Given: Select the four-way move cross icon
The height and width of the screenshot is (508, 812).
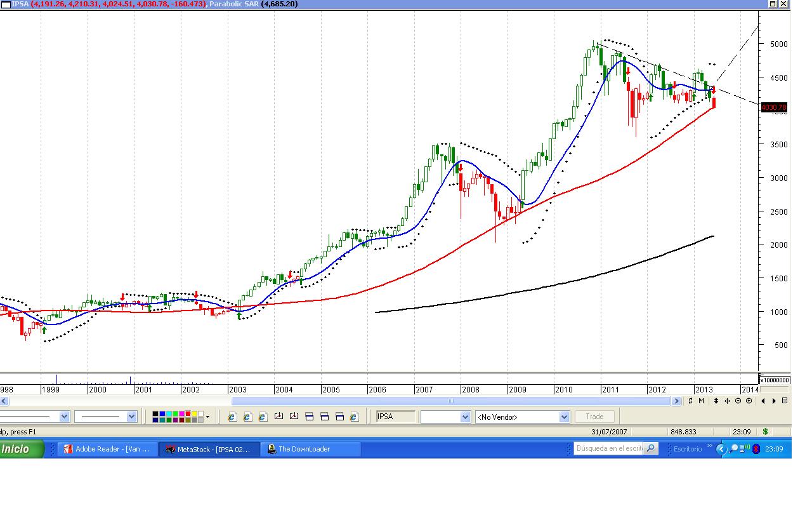Looking at the screenshot, I should click(727, 401).
